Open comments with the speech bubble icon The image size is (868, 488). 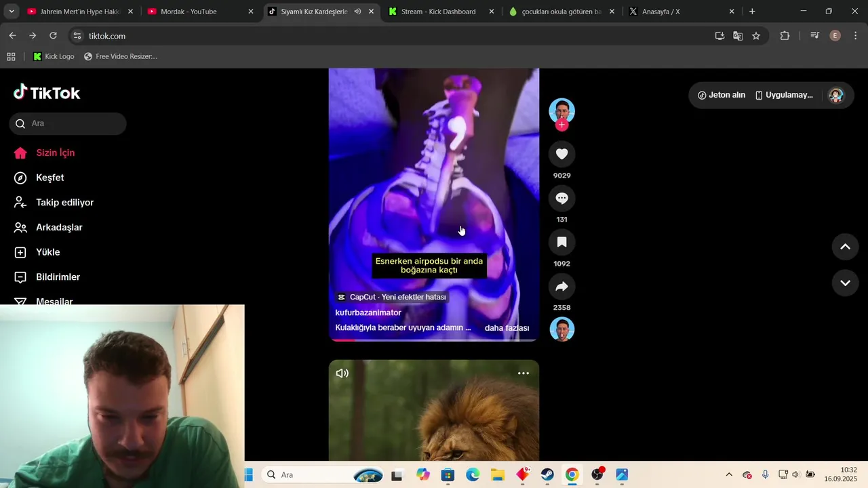(x=561, y=198)
